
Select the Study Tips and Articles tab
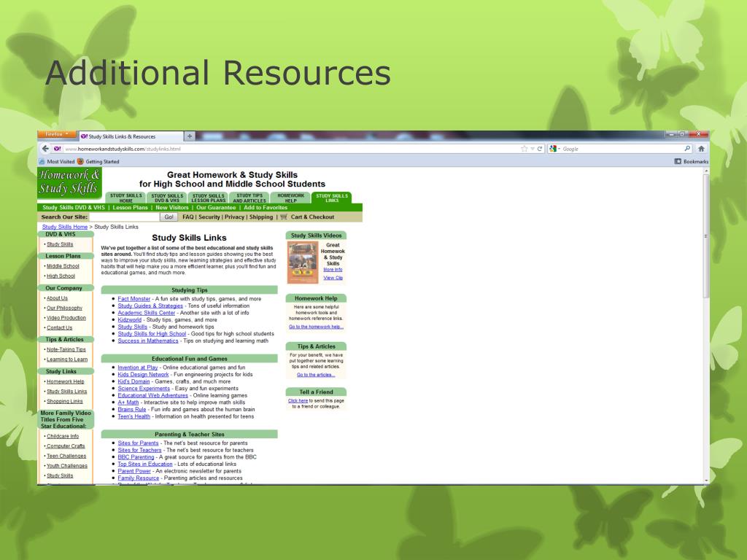pyautogui.click(x=249, y=198)
